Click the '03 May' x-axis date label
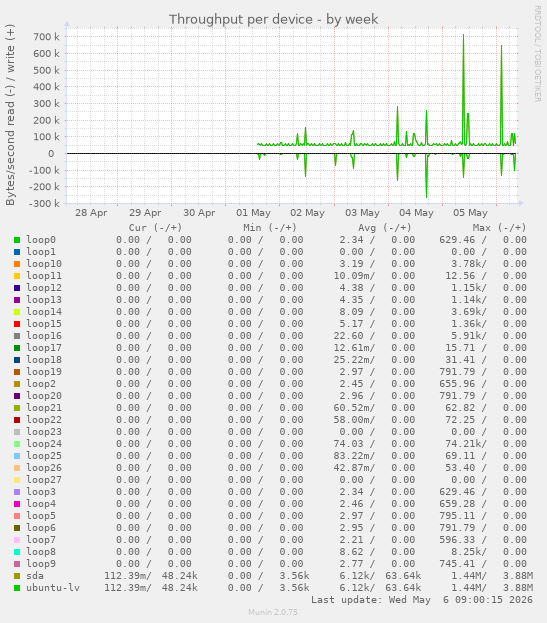The image size is (547, 623). point(362,213)
